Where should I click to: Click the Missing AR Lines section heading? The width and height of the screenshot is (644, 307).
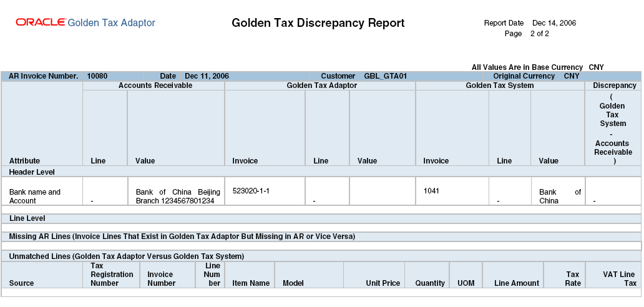(x=182, y=236)
